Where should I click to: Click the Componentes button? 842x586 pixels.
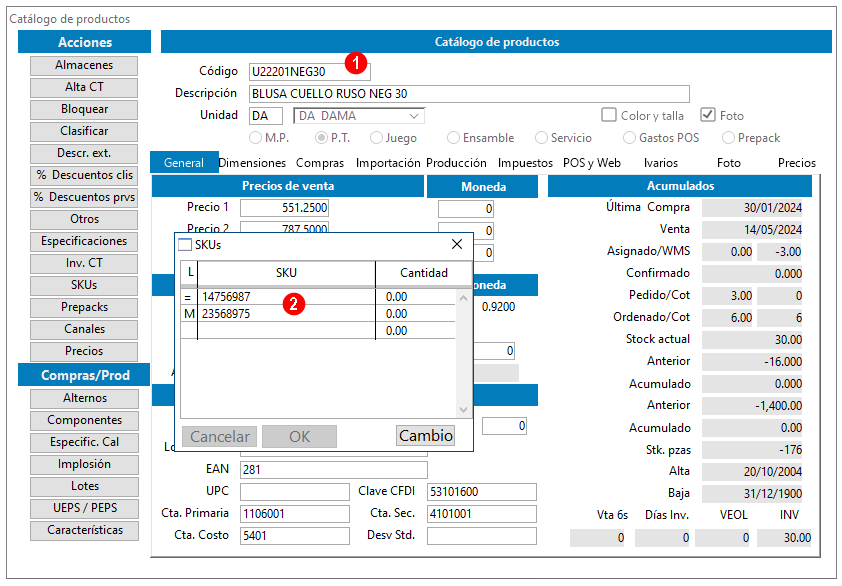85,421
